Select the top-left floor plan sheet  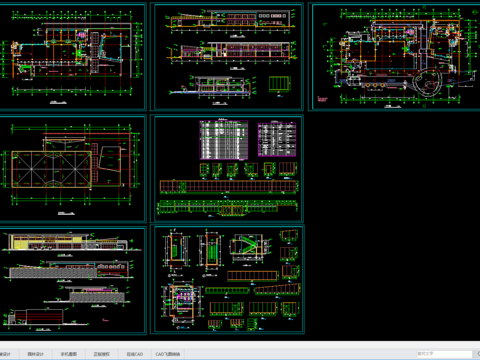coord(72,57)
